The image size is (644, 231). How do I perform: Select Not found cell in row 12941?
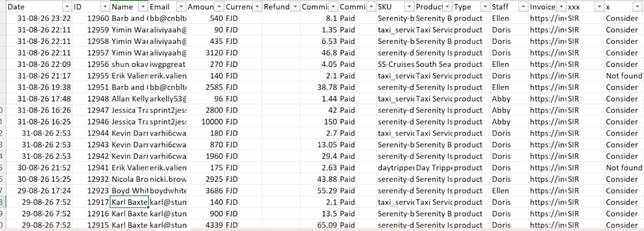tap(624, 168)
